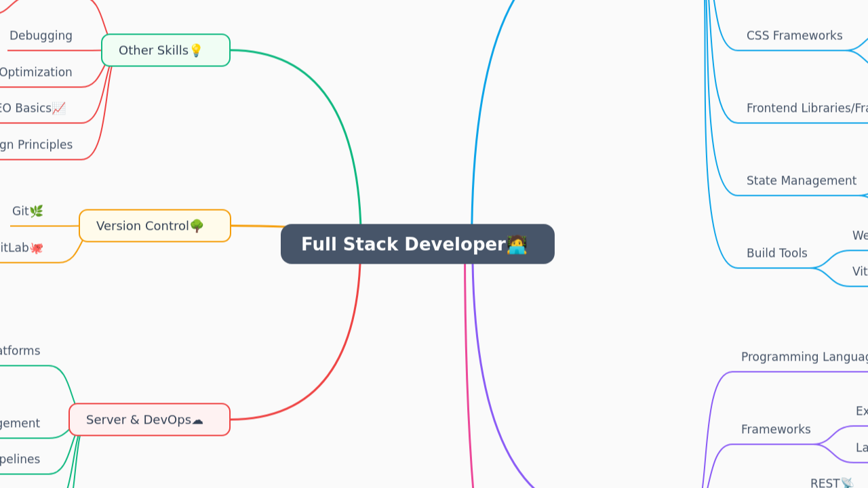868x488 pixels.
Task: Select the Frontend Libraries/Frameworks branch
Action: [807, 108]
